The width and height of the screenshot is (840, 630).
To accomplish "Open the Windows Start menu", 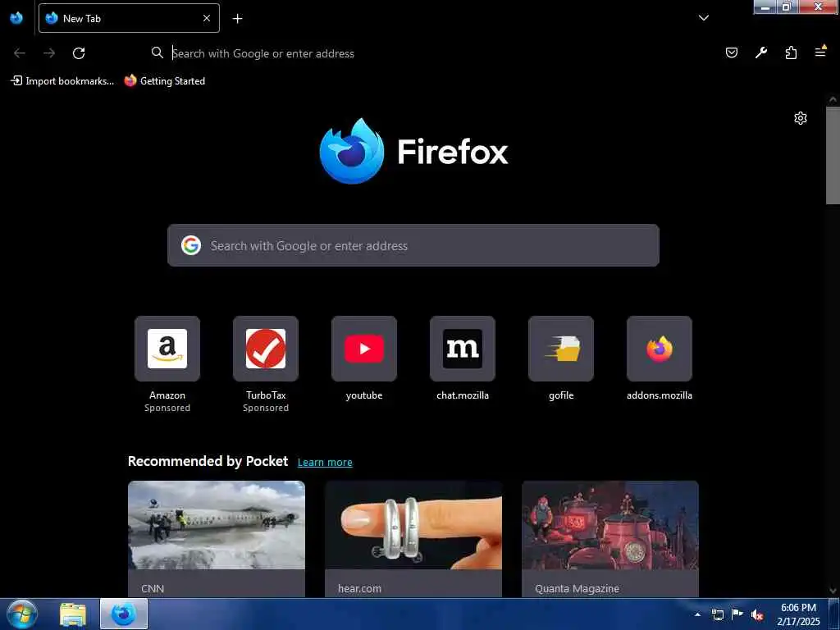I will click(x=22, y=614).
